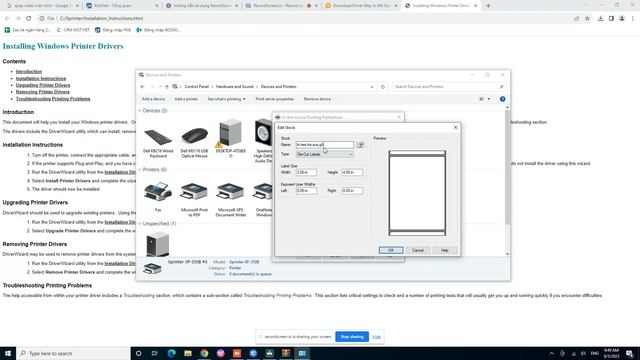Open the Windows Start menu

(x=8, y=353)
